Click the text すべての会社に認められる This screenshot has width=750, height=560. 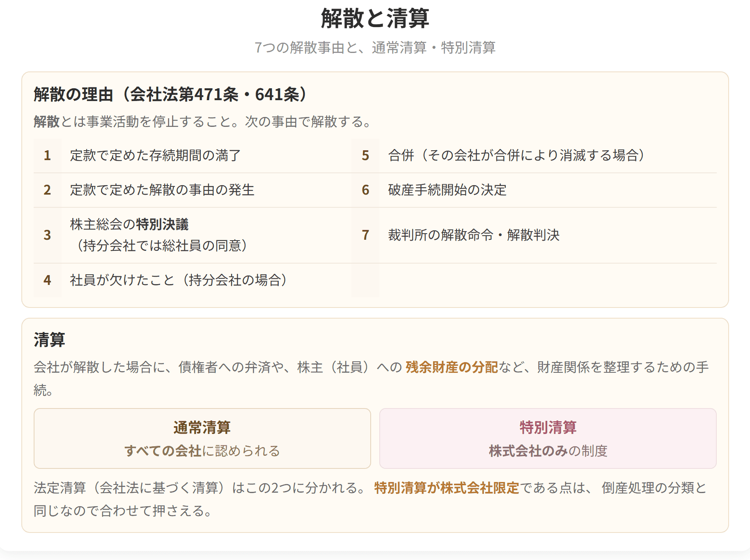tap(202, 451)
